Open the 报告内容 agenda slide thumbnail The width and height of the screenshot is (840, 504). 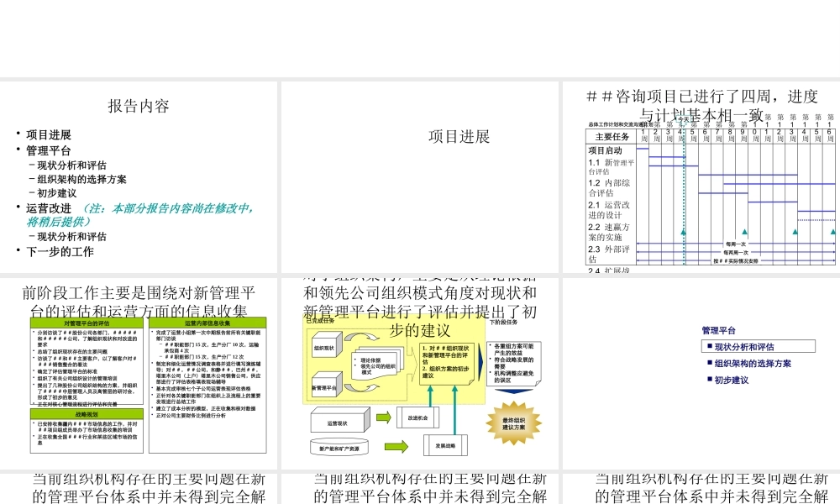pyautogui.click(x=139, y=176)
